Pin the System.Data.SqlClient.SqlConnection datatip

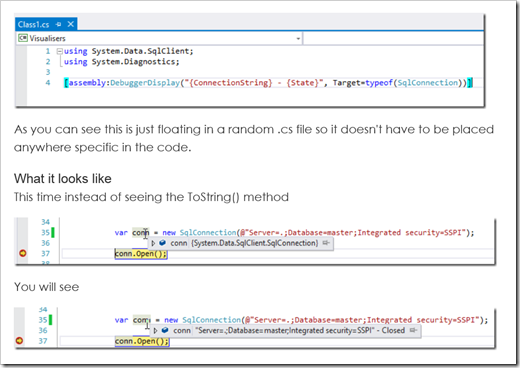click(x=326, y=243)
